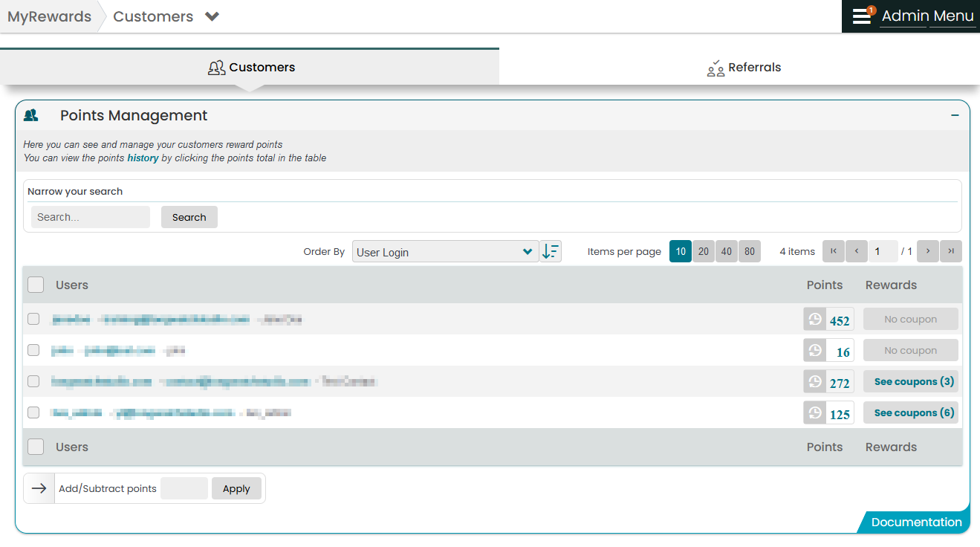Viewport: 980px width, 547px height.
Task: Open the Order By dropdown
Action: [445, 251]
